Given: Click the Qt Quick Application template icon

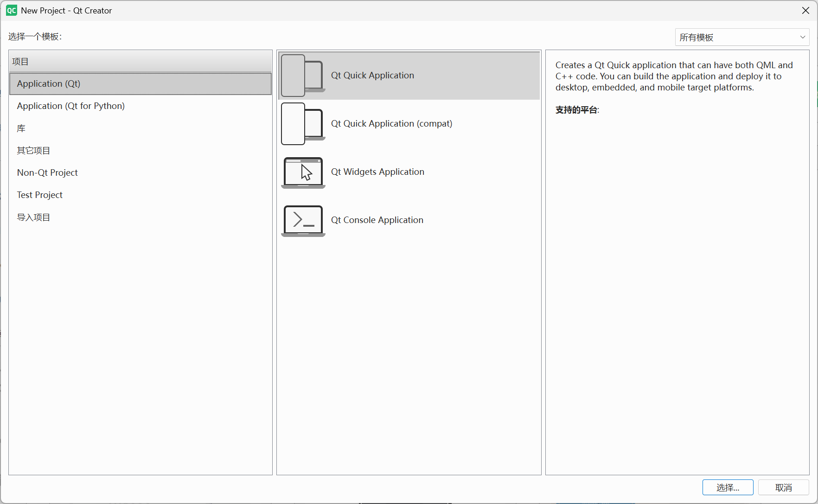Looking at the screenshot, I should pos(303,76).
